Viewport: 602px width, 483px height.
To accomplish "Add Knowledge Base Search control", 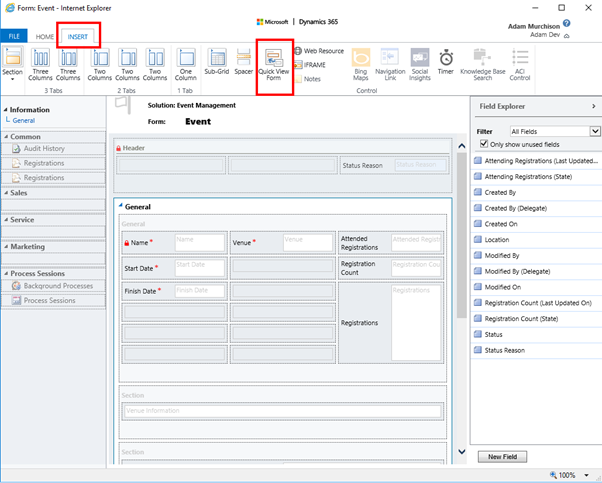I will coord(483,64).
